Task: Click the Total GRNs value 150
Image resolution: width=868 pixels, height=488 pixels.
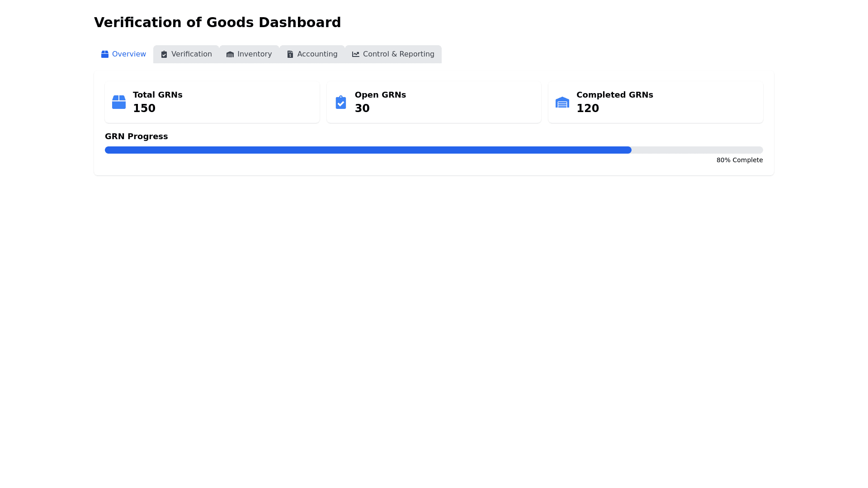Action: pos(144,108)
